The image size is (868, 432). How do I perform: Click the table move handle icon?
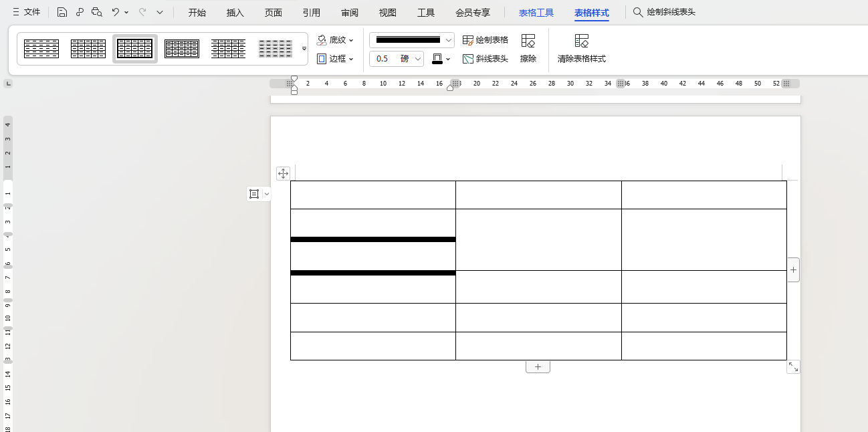[283, 174]
